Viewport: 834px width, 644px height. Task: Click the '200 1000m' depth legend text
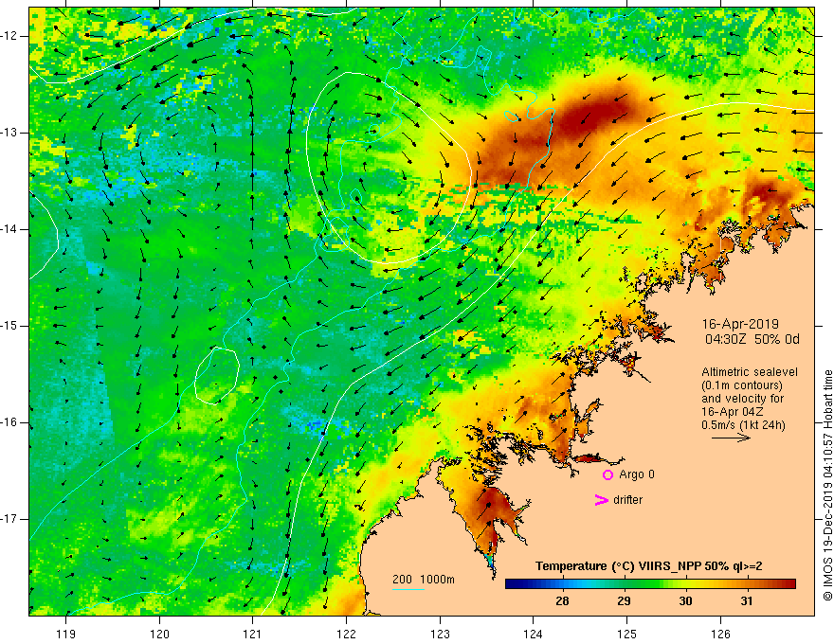pos(424,580)
